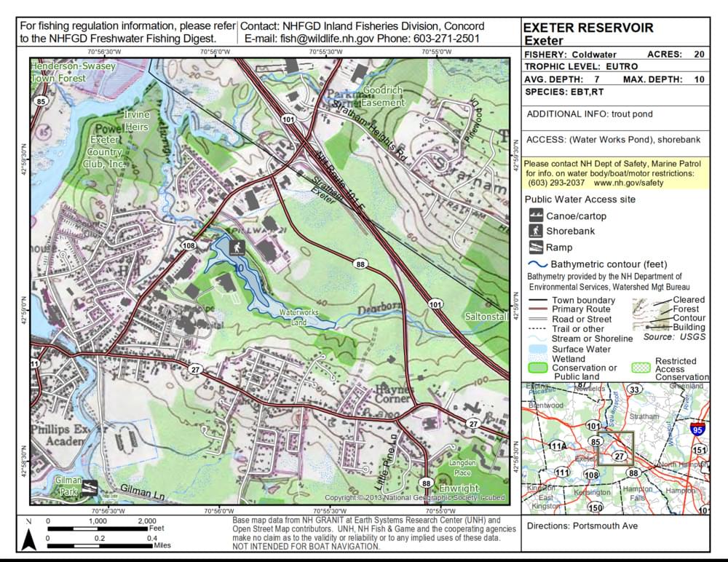Click the 'FISHERY: Coldwater' text
Image resolution: width=728 pixels, height=562 pixels.
570,55
